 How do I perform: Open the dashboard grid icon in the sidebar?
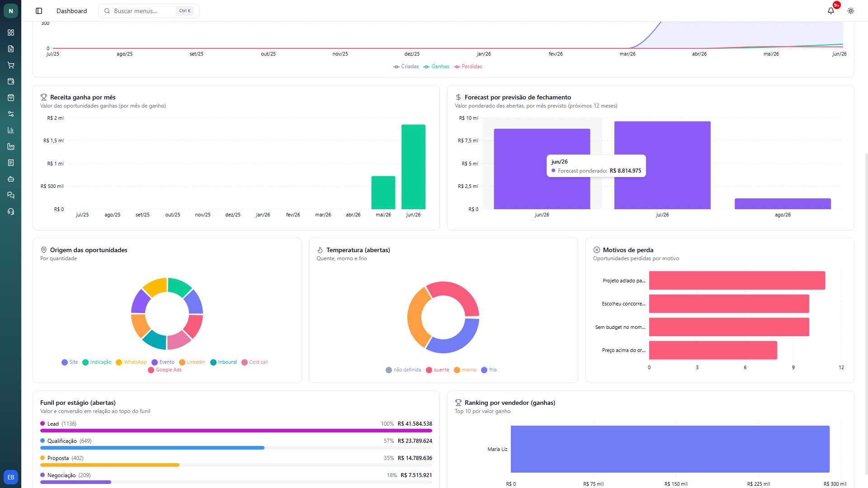pyautogui.click(x=11, y=33)
